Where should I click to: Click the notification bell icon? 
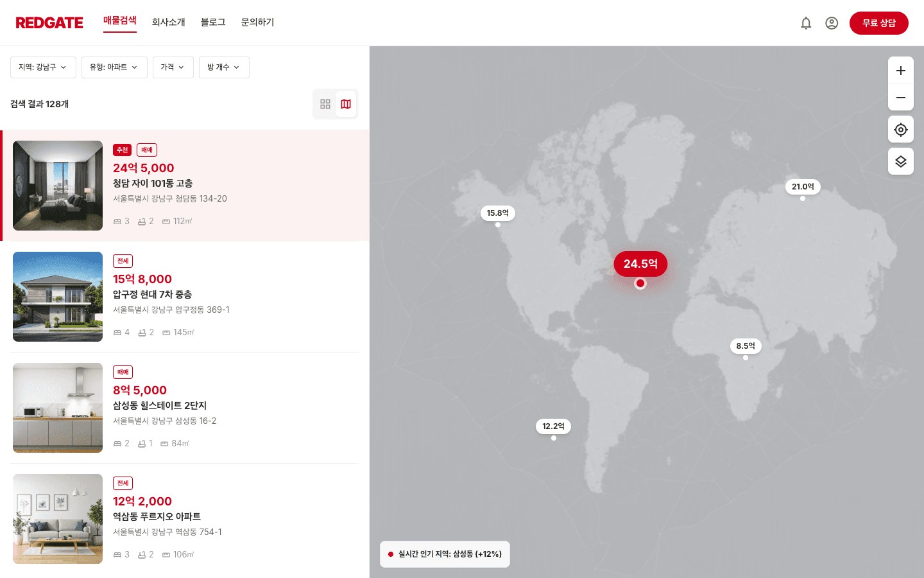(x=806, y=23)
